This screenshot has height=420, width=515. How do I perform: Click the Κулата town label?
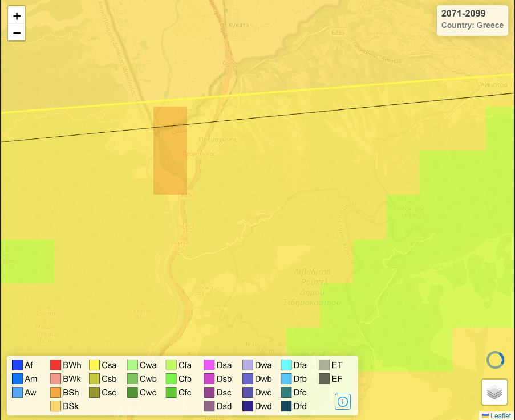(238, 25)
